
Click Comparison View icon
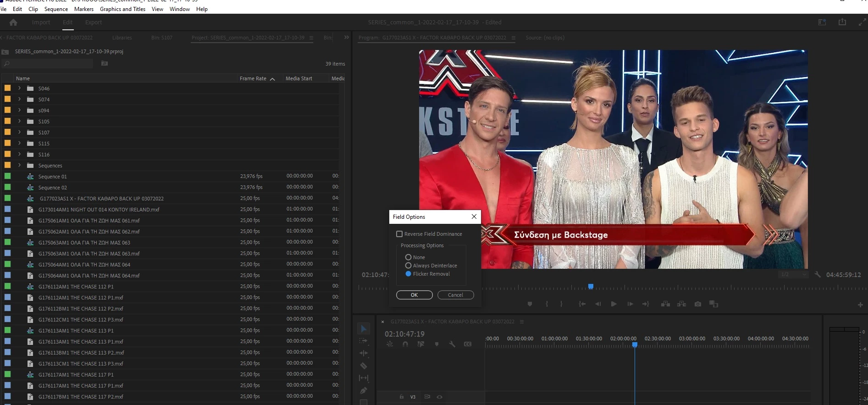click(x=713, y=304)
